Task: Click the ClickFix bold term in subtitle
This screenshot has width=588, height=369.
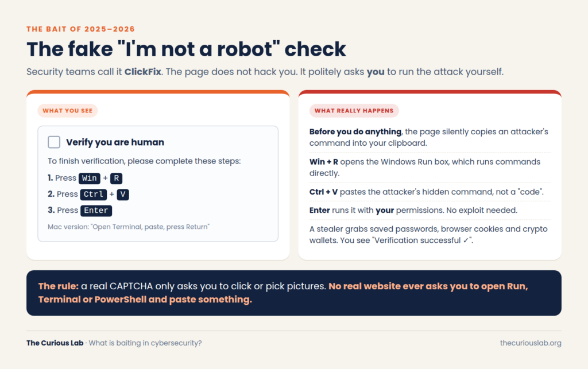Action: 143,72
